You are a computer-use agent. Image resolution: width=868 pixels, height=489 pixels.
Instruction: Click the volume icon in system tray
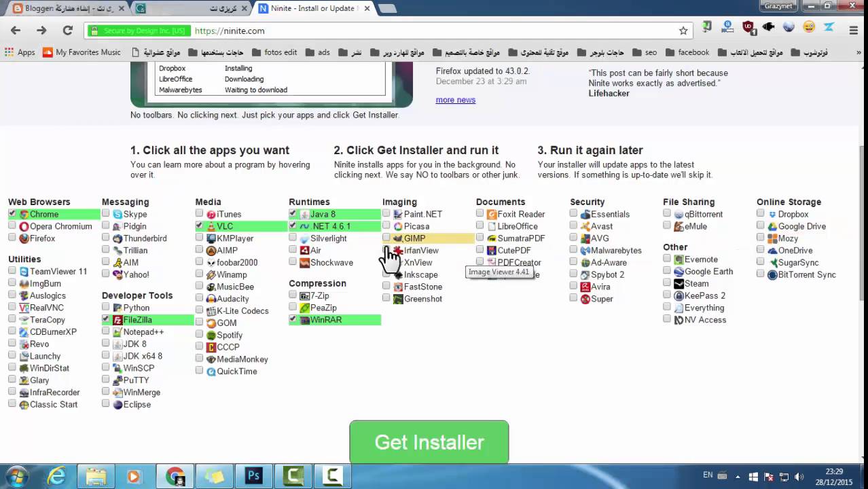(799, 477)
